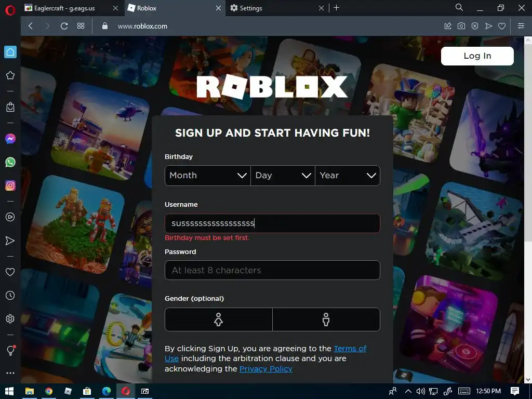Image resolution: width=532 pixels, height=399 pixels.
Task: Open the notification center icon
Action: pos(515,391)
